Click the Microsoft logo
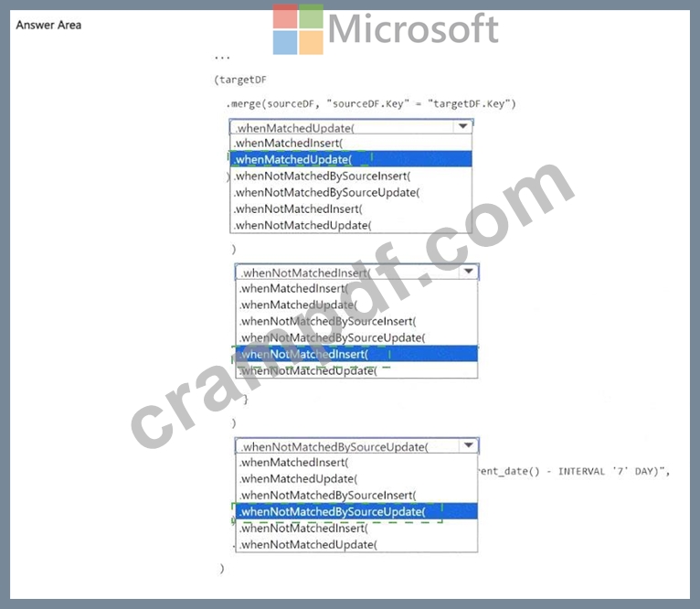 (386, 28)
